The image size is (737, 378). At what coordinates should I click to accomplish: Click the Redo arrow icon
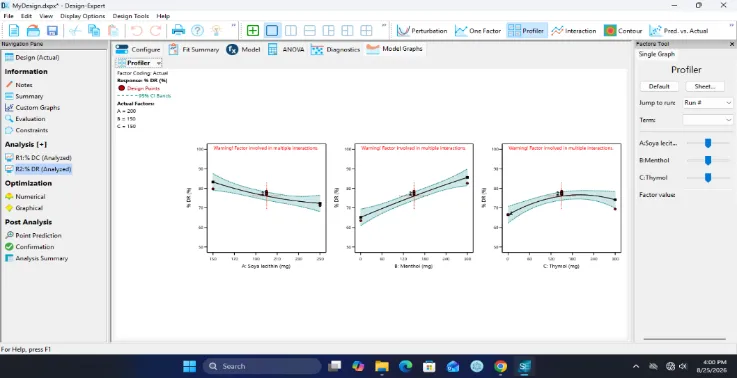156,31
